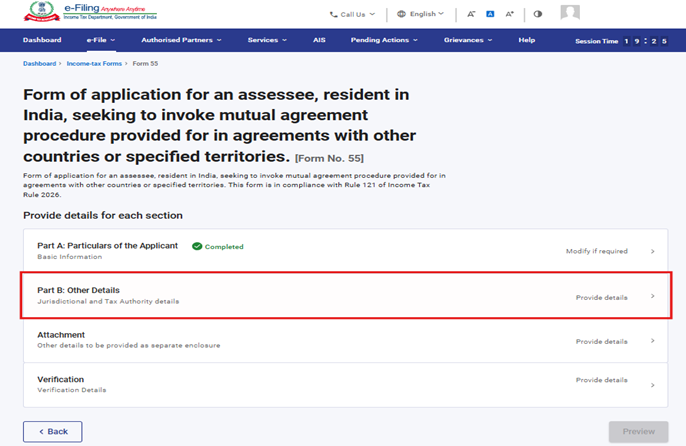Click the e-Filing portal logo

(x=91, y=13)
